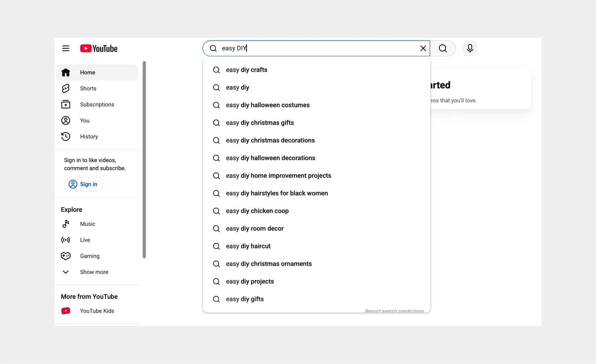Click inside the search input field
Image resolution: width=596 pixels, height=364 pixels.
click(319, 48)
